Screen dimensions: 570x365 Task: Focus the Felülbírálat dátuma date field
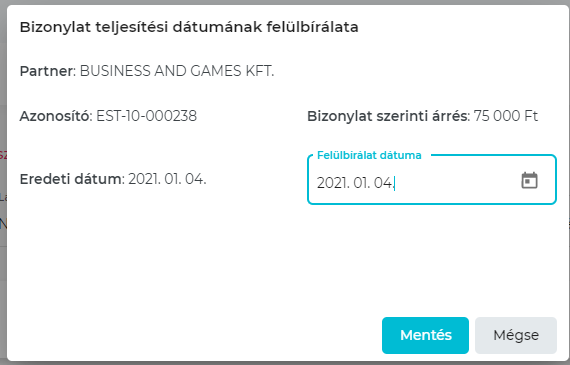click(x=432, y=180)
